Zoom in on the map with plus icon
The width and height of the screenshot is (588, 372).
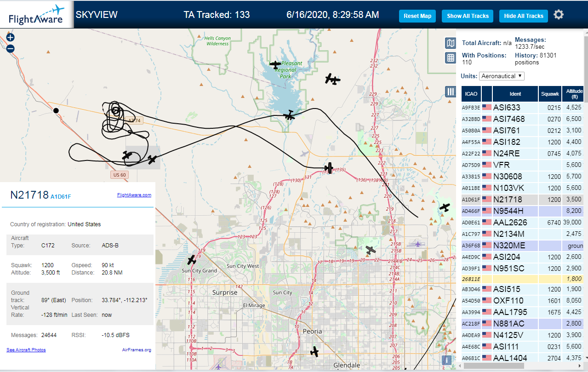(11, 38)
